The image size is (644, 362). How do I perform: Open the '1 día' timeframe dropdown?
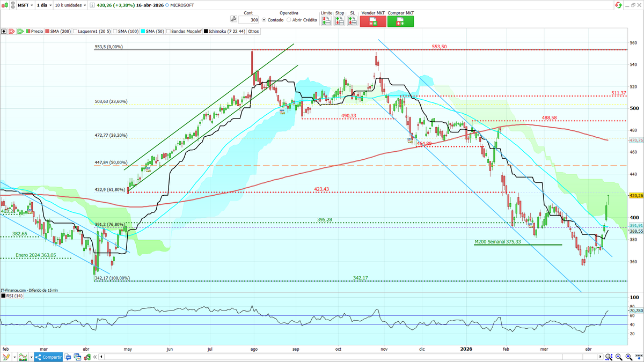(x=43, y=4)
